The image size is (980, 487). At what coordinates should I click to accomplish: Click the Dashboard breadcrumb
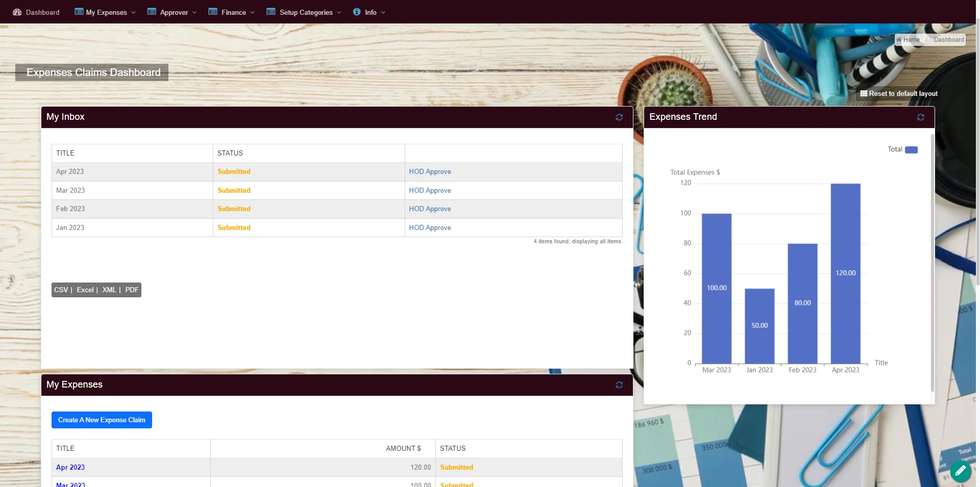tap(949, 40)
